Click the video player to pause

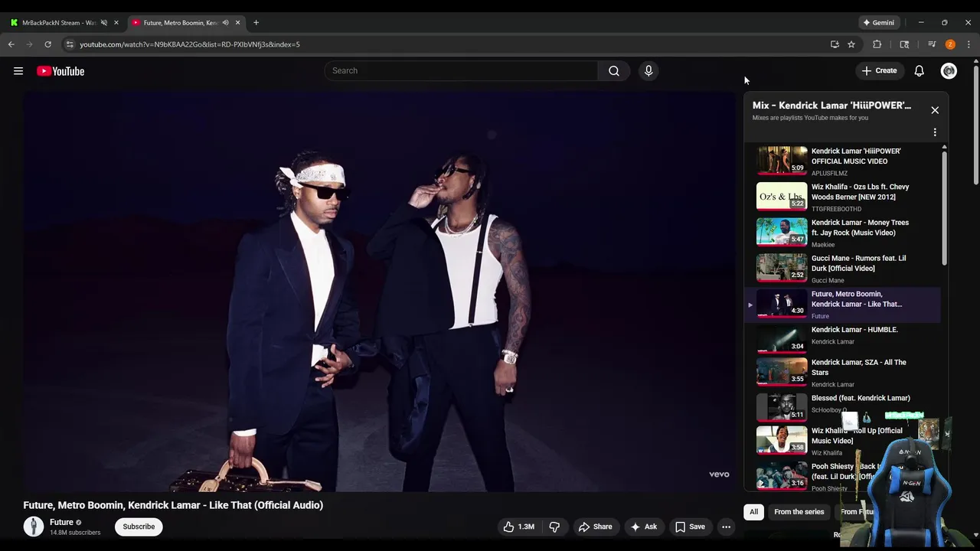(379, 292)
